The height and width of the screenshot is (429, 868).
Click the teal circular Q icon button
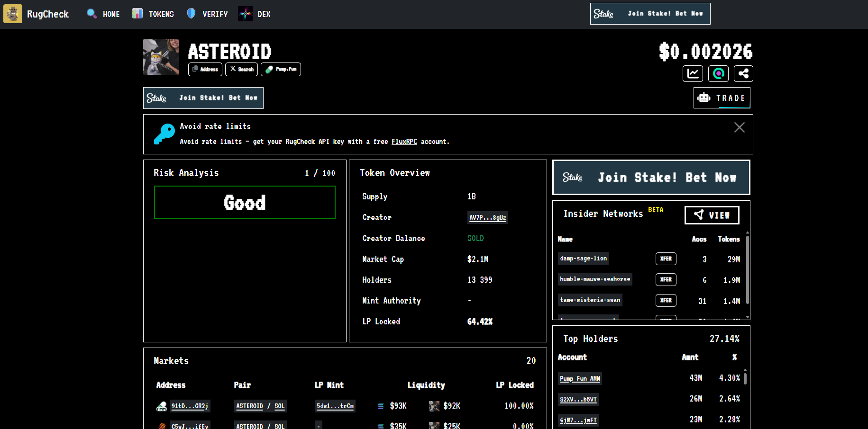(718, 73)
